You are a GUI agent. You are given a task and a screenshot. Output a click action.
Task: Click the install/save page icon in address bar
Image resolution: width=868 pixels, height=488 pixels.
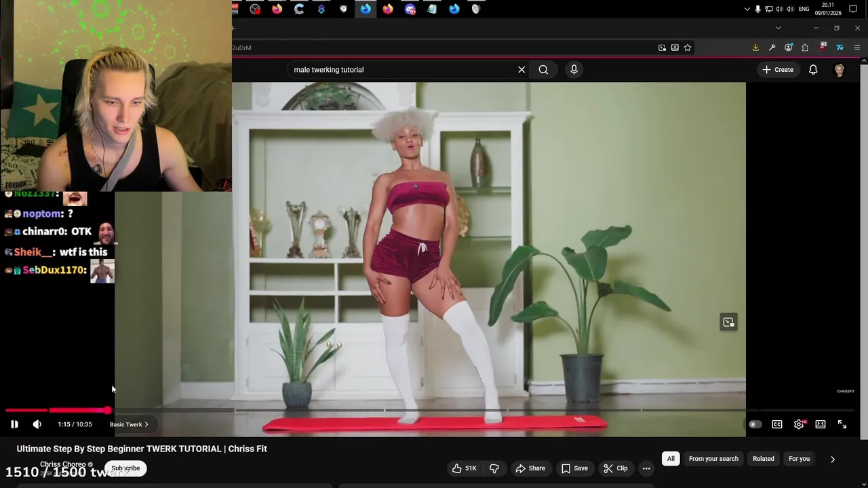675,47
